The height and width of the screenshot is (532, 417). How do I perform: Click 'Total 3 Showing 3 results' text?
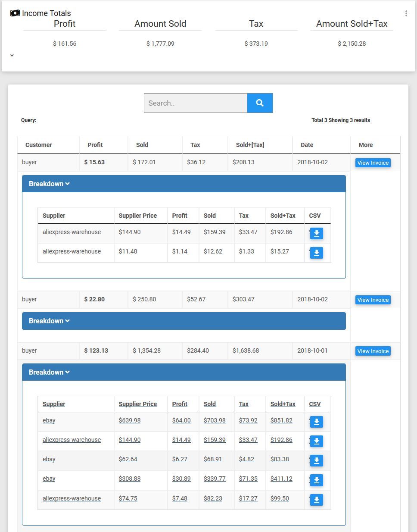341,120
